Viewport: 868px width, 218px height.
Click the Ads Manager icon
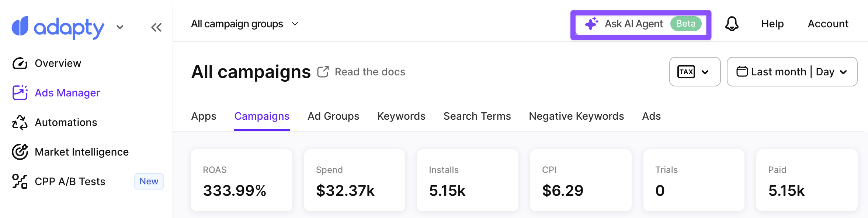pyautogui.click(x=20, y=93)
